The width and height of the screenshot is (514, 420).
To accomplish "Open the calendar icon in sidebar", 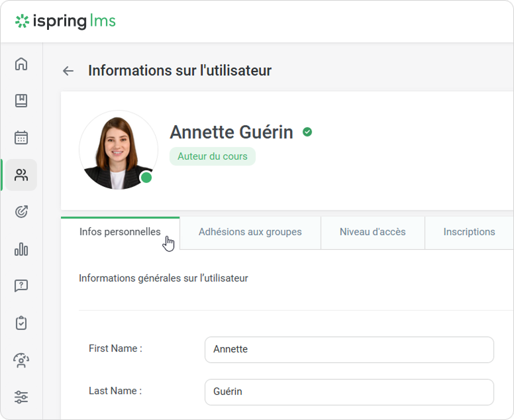I will click(x=21, y=138).
